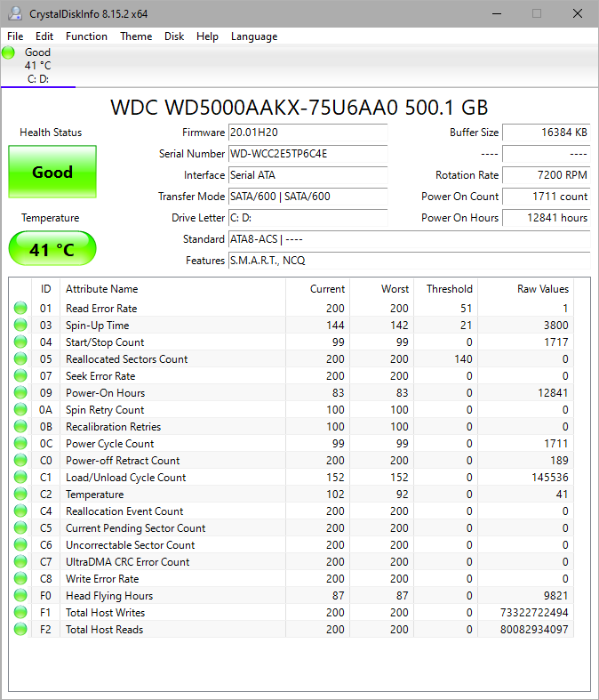Click the Standard field ATA8-ACS

pyautogui.click(x=409, y=239)
